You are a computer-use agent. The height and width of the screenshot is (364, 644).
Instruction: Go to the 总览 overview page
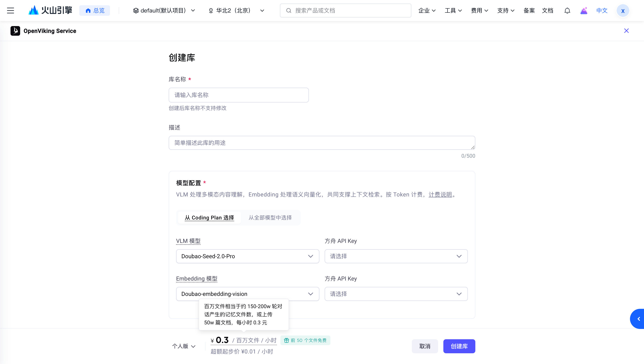point(95,11)
